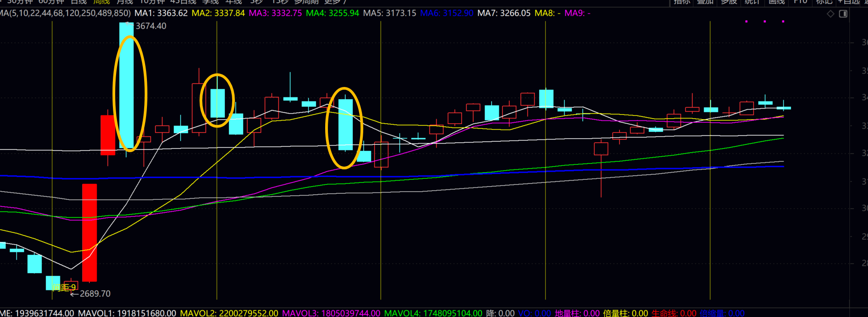Click the 间距:9 interval marker
Viewport: 868px width, 317px height.
click(x=64, y=288)
